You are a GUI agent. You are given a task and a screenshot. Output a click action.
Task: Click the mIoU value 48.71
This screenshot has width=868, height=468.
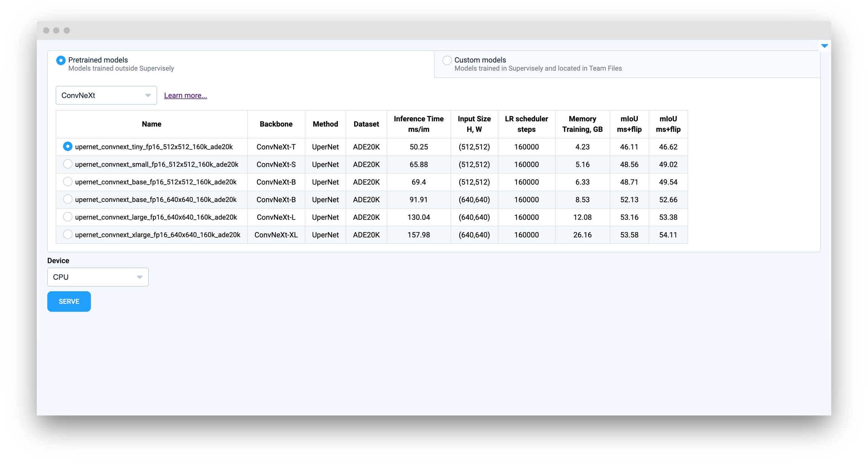[x=629, y=182]
